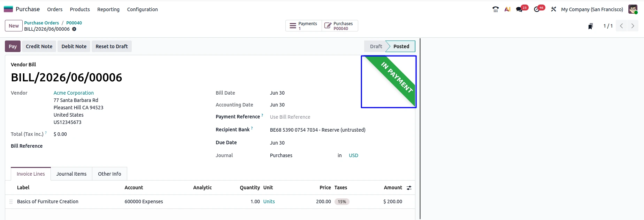Click the Credit Note button
This screenshot has width=644, height=220.
pyautogui.click(x=39, y=46)
